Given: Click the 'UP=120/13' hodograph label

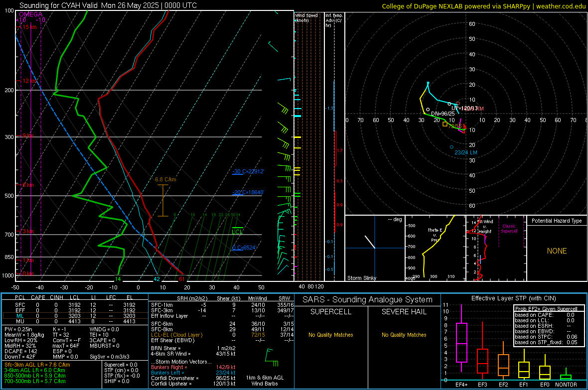Looking at the screenshot, I should (464, 109).
